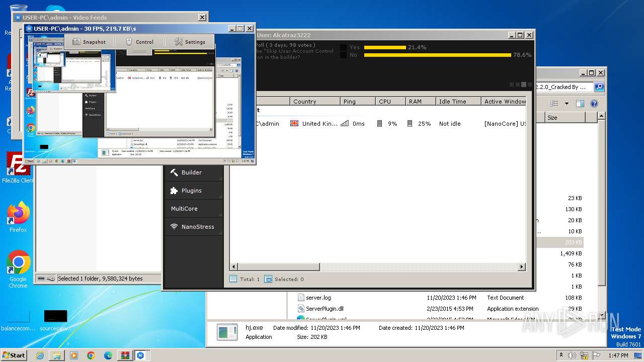
Task: Click the ping signal bars icon
Action: coord(345,124)
